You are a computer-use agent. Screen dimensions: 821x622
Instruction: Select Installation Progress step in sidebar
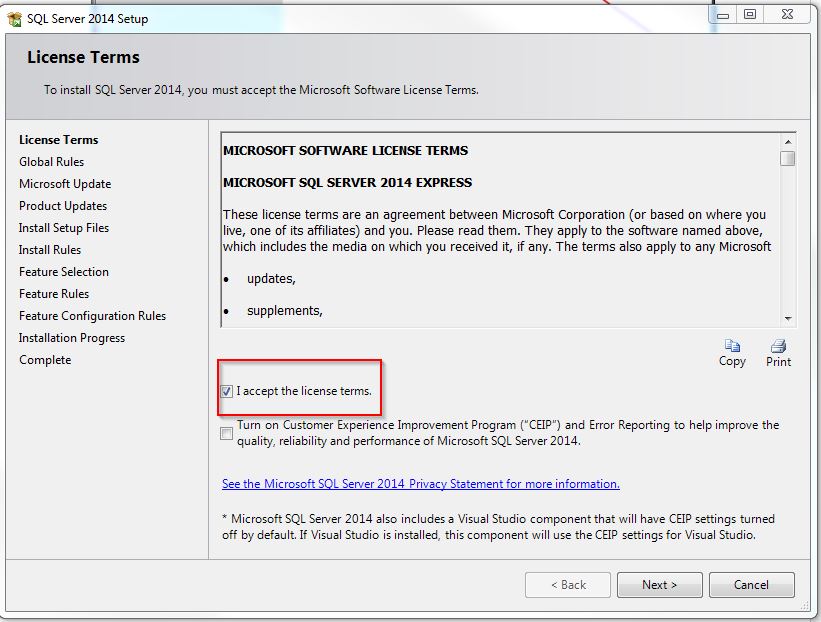tap(72, 338)
